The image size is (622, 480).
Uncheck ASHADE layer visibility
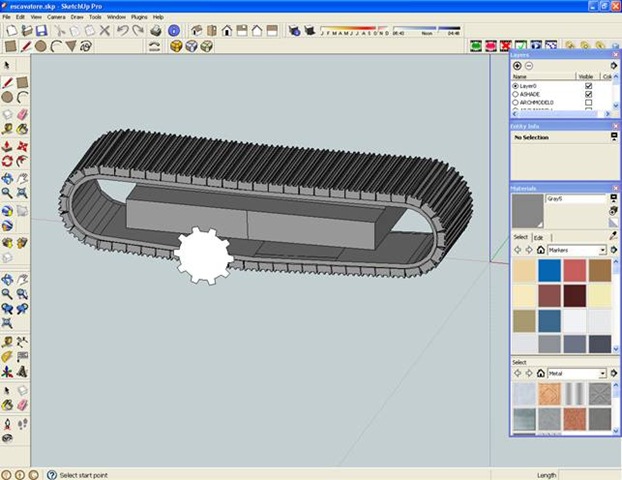click(589, 94)
